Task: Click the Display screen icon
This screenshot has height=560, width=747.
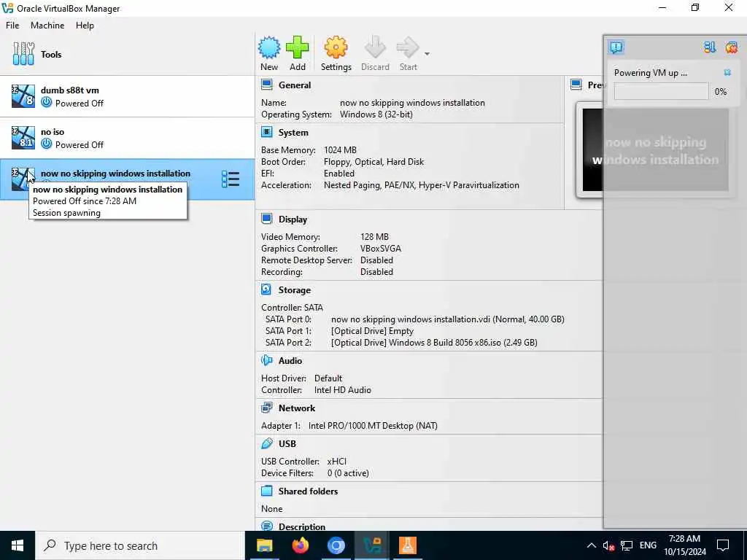Action: coord(267,219)
